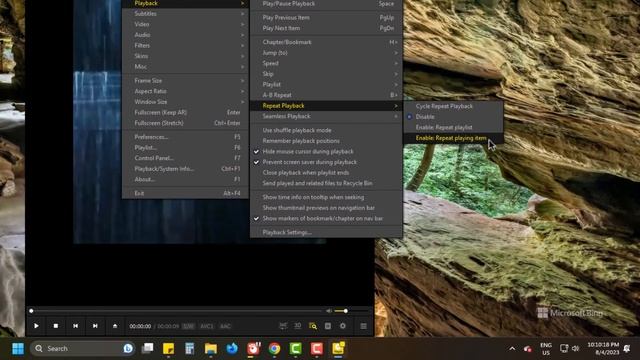Show hidden system tray icons chevron
This screenshot has width=640, height=360.
pyautogui.click(x=512, y=349)
